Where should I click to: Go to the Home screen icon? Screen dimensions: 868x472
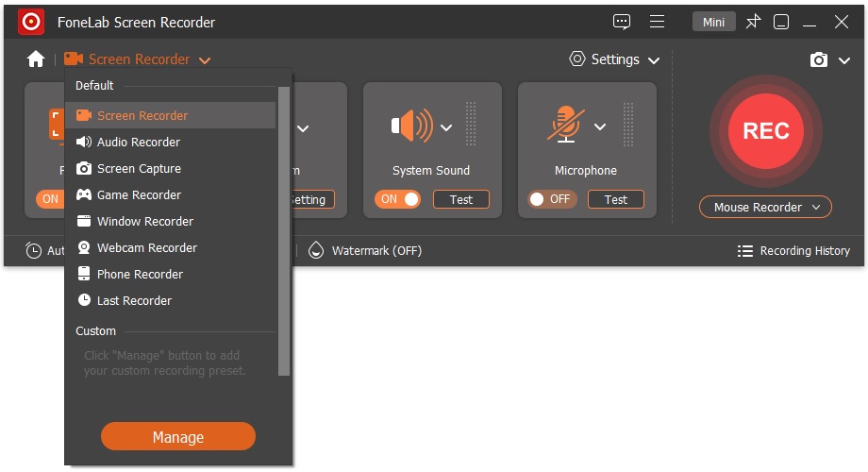[x=36, y=59]
